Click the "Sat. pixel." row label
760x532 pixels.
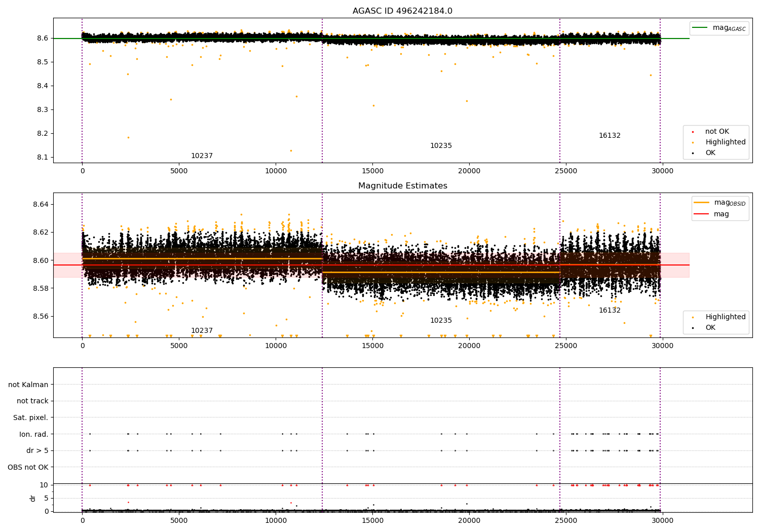pos(31,418)
